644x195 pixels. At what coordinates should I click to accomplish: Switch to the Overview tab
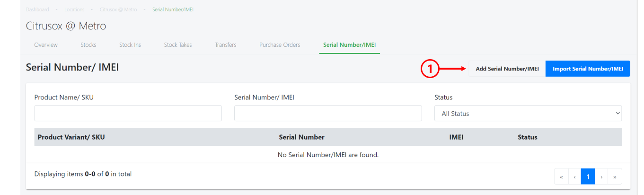pos(46,45)
